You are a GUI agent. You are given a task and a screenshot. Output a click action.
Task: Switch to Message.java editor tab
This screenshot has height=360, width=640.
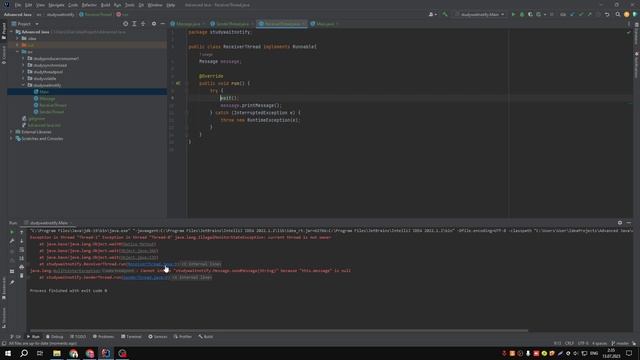188,24
